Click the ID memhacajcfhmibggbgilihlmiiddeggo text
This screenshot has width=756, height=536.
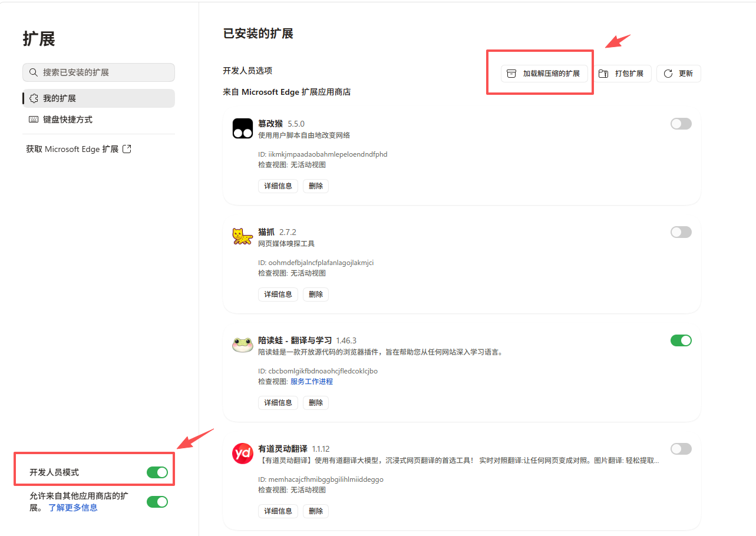pos(321,479)
